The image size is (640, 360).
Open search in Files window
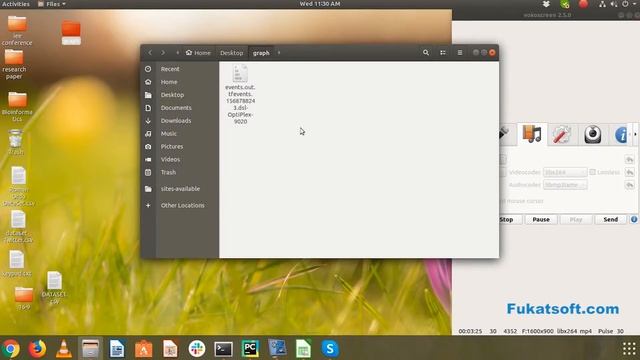click(426, 53)
